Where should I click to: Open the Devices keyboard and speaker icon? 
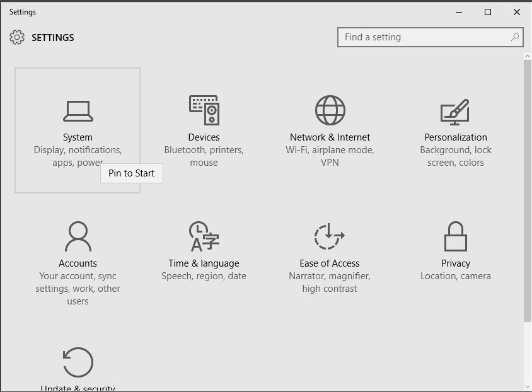pos(204,110)
